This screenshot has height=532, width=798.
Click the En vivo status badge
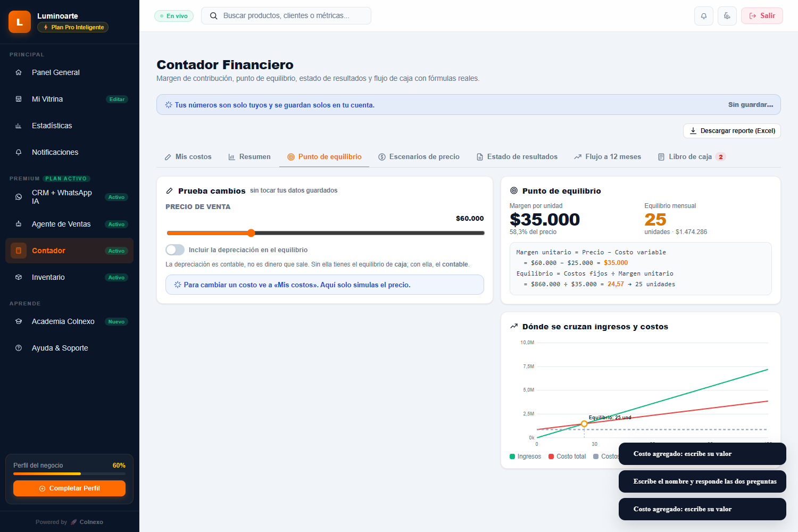click(174, 16)
